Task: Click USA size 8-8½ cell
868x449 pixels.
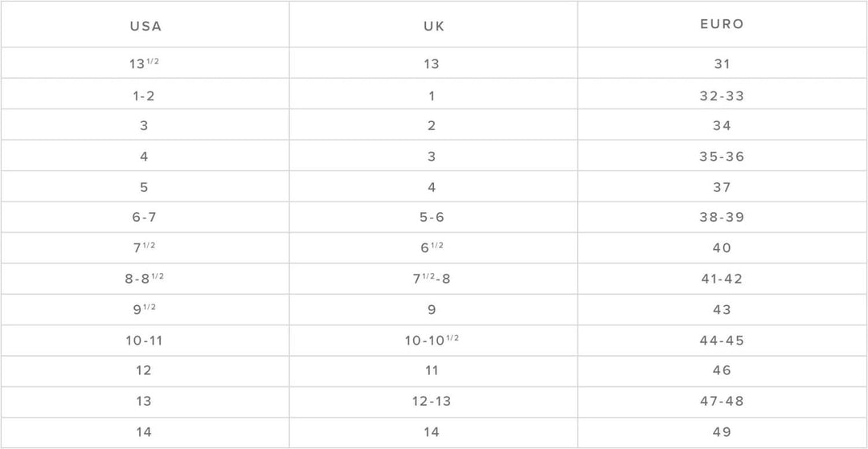Action: [x=145, y=279]
